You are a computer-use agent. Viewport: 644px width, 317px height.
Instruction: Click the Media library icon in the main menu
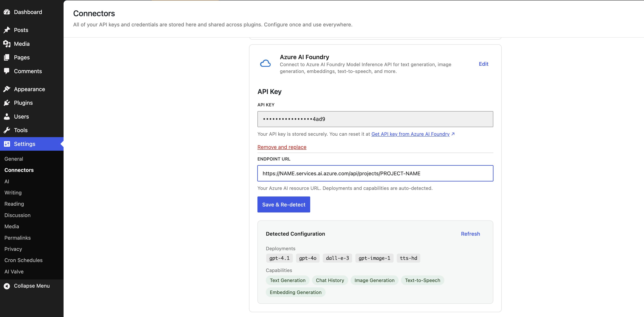(x=7, y=44)
